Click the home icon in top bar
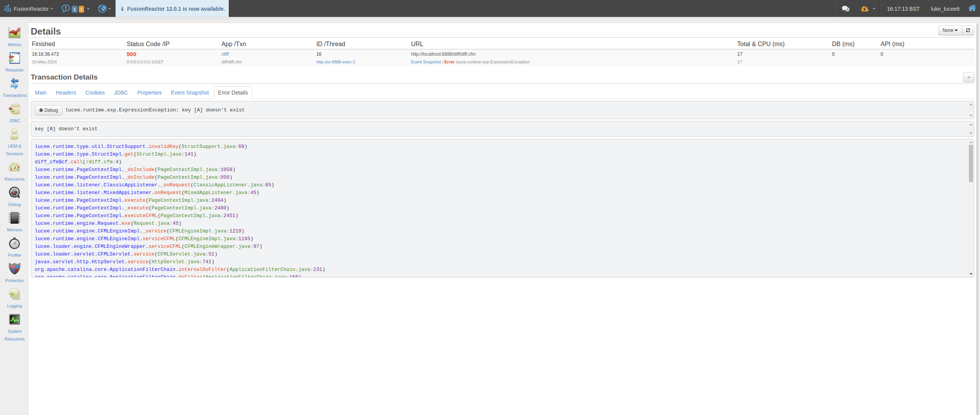This screenshot has height=415, width=980. click(x=972, y=8)
